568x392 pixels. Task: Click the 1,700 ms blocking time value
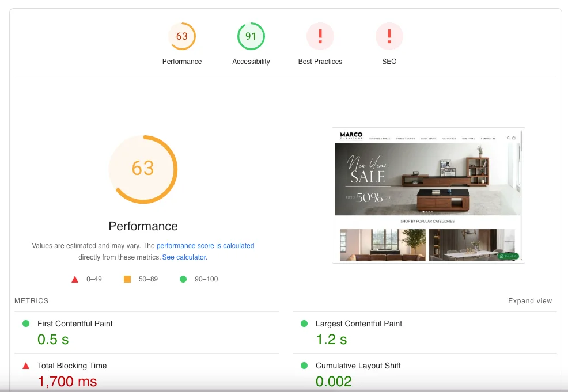[x=67, y=382]
